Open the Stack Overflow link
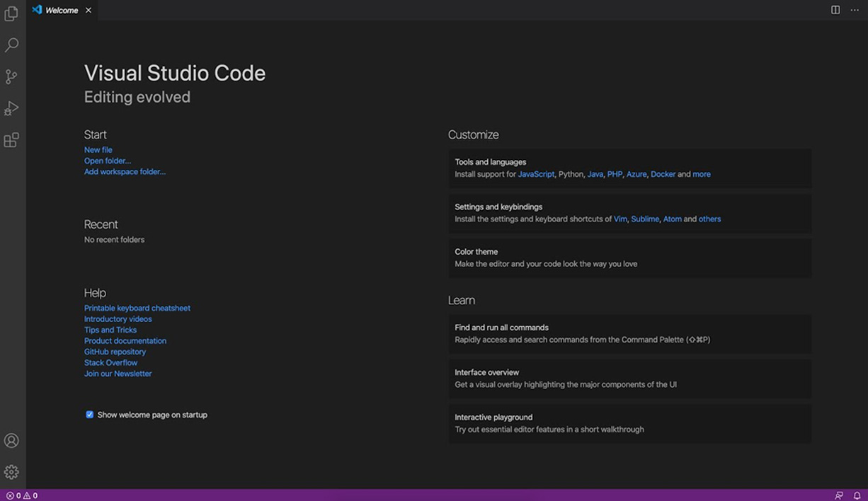The image size is (868, 501). click(x=111, y=363)
